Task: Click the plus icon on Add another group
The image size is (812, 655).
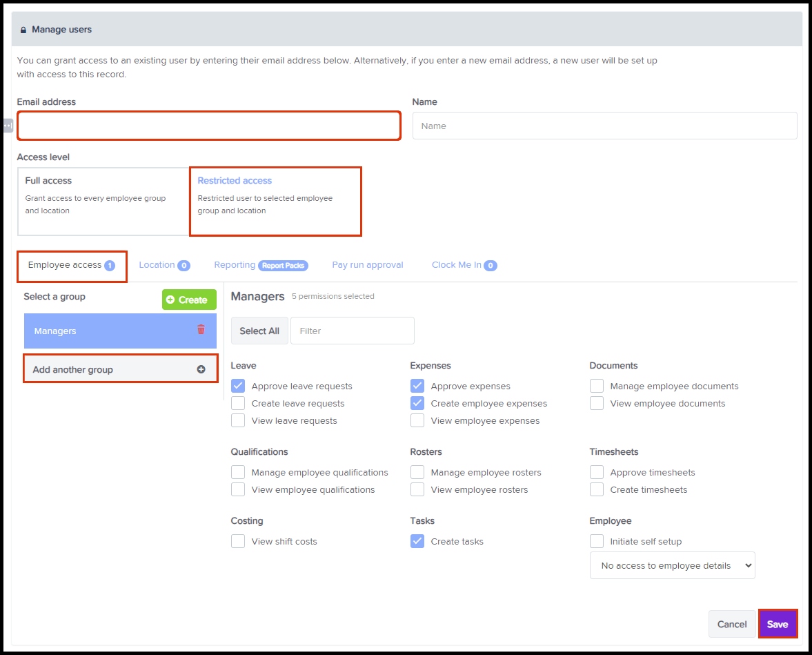Action: [x=201, y=369]
